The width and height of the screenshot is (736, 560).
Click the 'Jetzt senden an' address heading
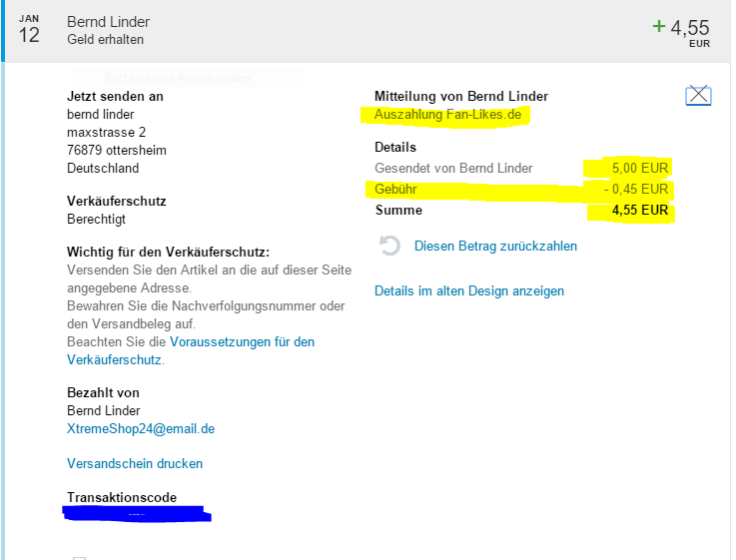pos(115,97)
